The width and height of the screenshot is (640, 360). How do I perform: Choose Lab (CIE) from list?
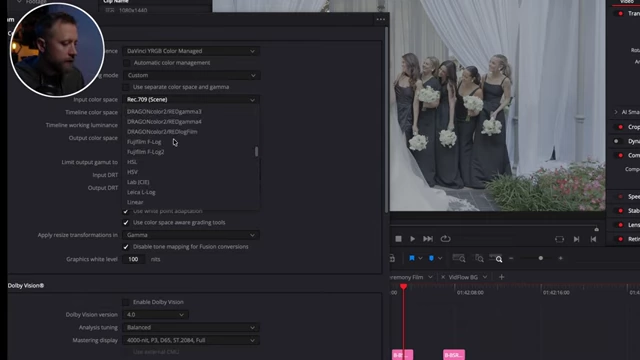[138, 182]
